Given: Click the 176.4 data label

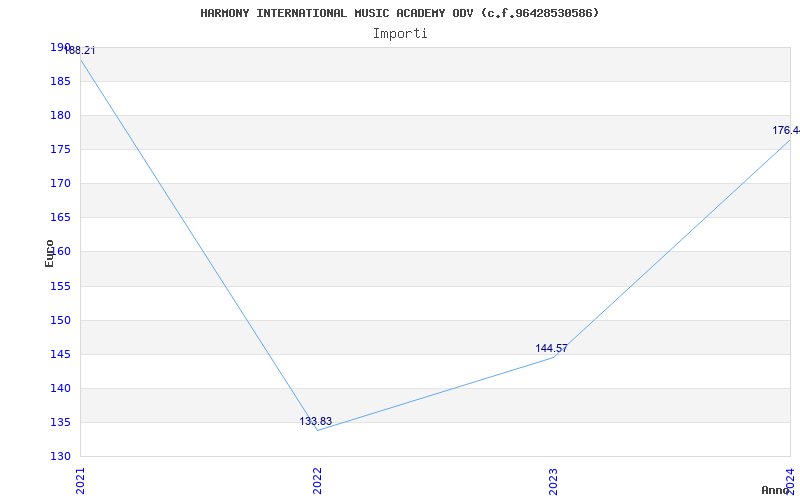Looking at the screenshot, I should pyautogui.click(x=786, y=131).
